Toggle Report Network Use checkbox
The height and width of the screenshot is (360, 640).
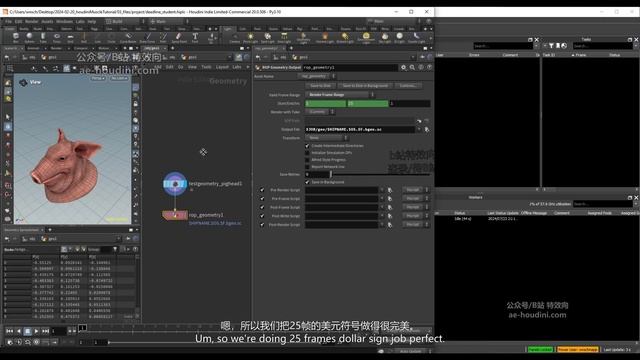[307, 167]
